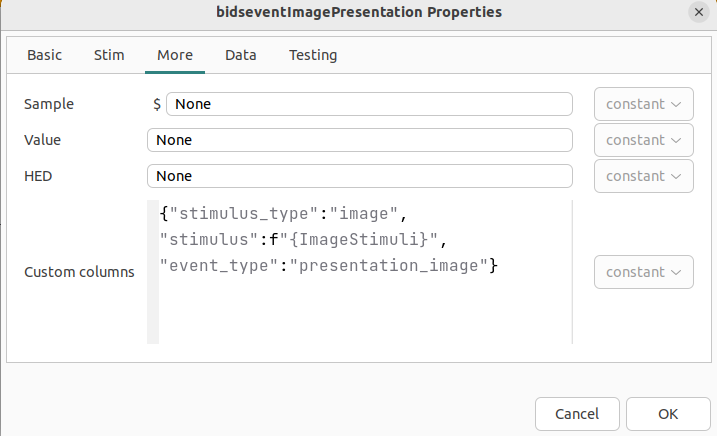Open the Sample constant dropdown
Screen dimensions: 717x436
pos(643,104)
